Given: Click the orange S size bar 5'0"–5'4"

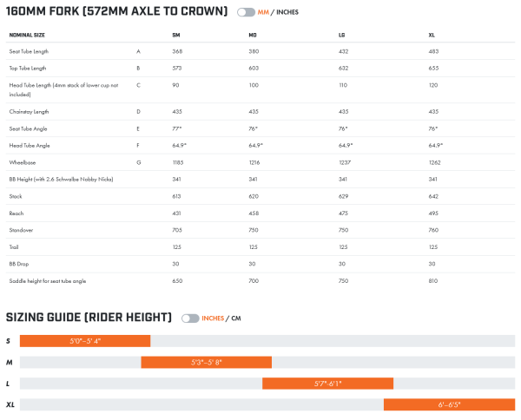Looking at the screenshot, I should tap(85, 341).
